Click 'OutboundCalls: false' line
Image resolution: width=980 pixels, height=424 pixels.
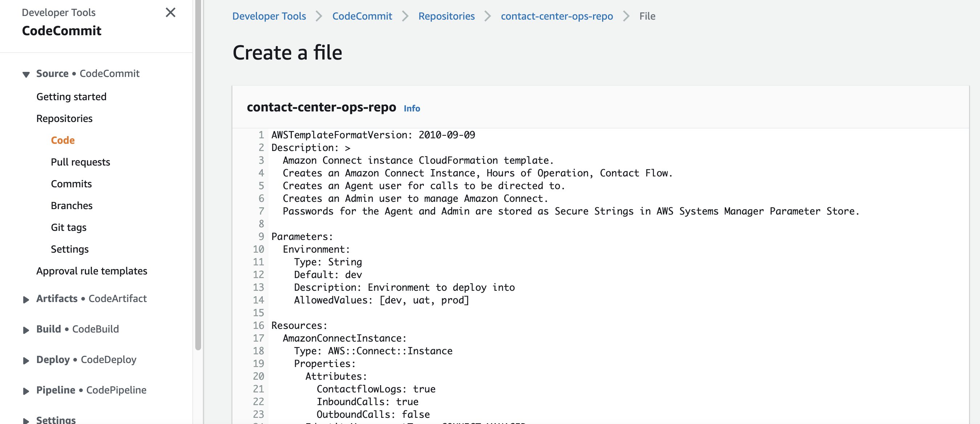click(373, 414)
